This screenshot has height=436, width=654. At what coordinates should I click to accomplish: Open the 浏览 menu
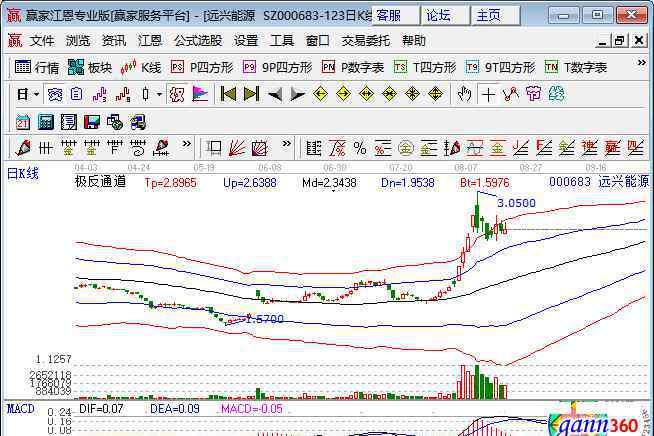click(x=78, y=41)
